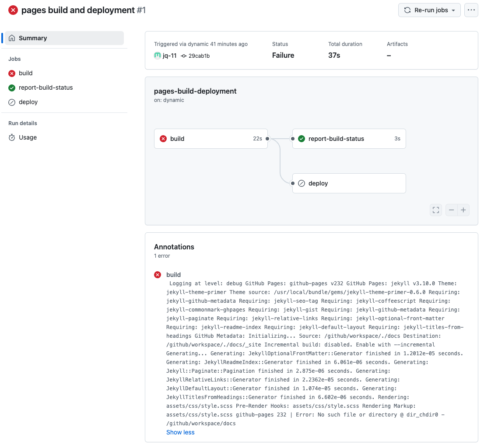484x448 pixels.
Task: Collapse annotation with Show less
Action: [180, 432]
